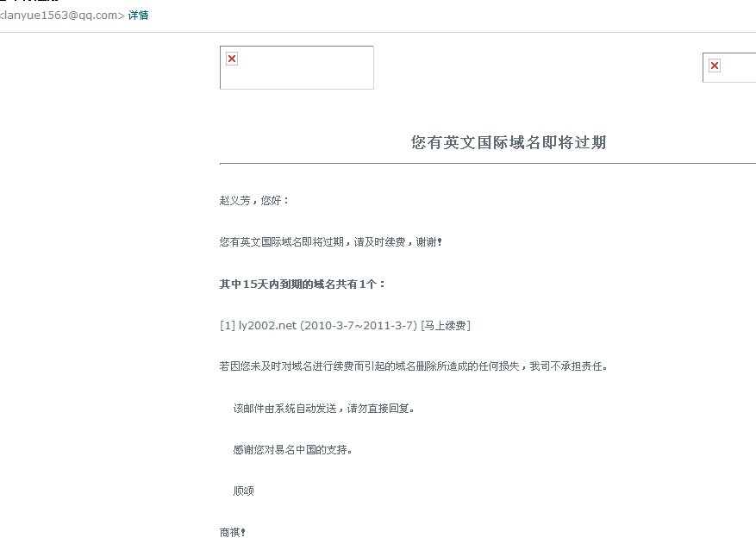Click the closing word 顺颂
Screen dimensions: 756x544
pos(243,491)
